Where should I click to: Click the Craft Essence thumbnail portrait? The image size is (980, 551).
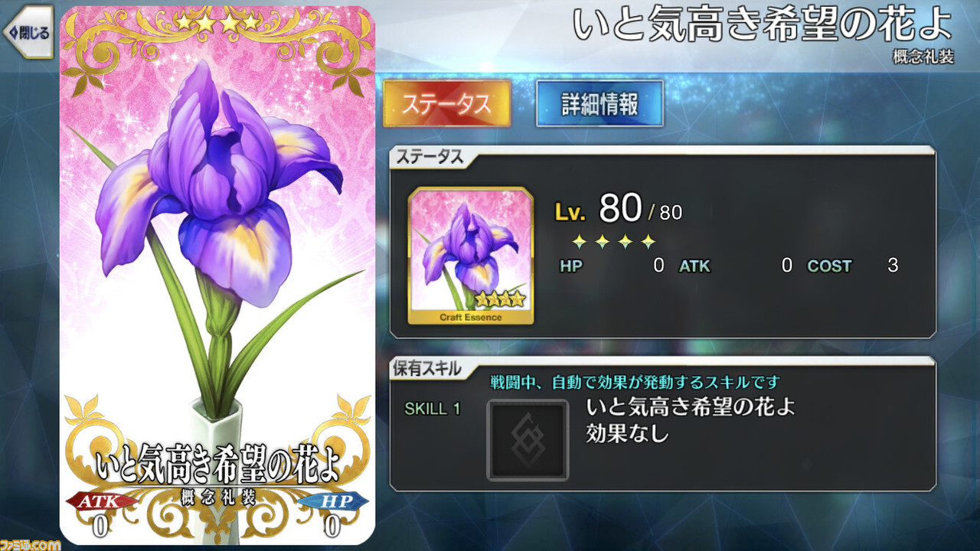[471, 256]
